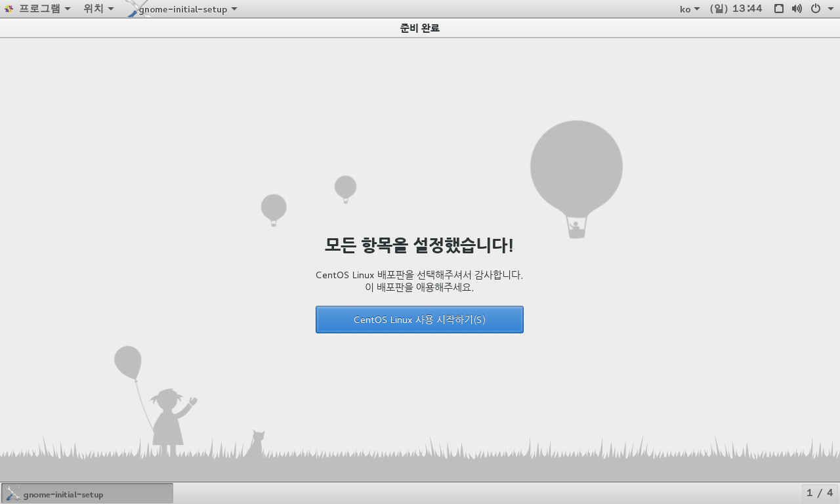Open the volume speaker icon
The width and height of the screenshot is (840, 504).
click(797, 9)
